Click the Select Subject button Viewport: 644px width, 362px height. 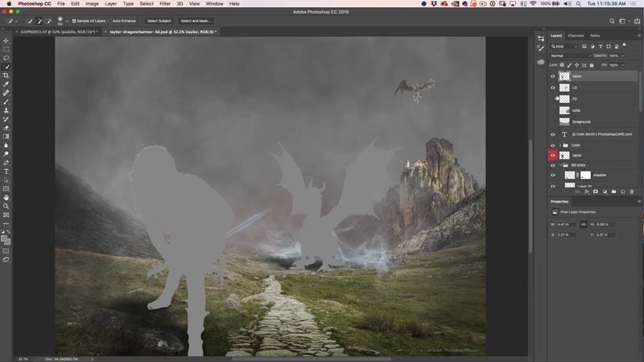pyautogui.click(x=159, y=21)
